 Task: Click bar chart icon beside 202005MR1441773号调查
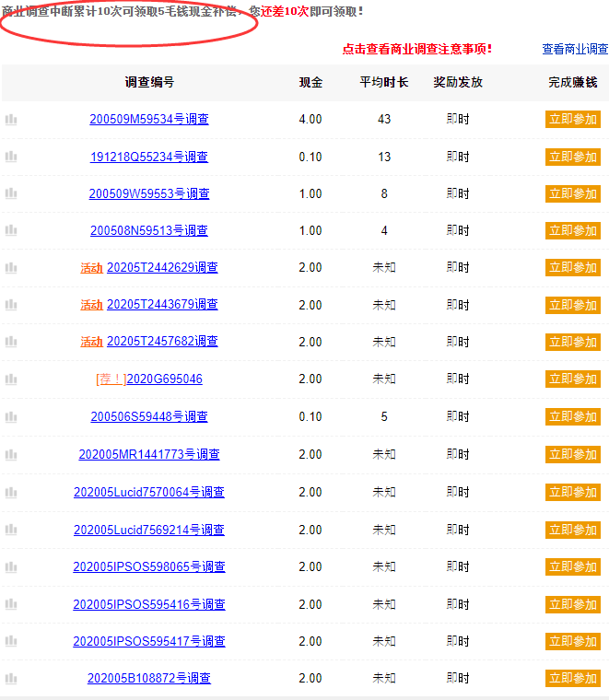point(11,455)
